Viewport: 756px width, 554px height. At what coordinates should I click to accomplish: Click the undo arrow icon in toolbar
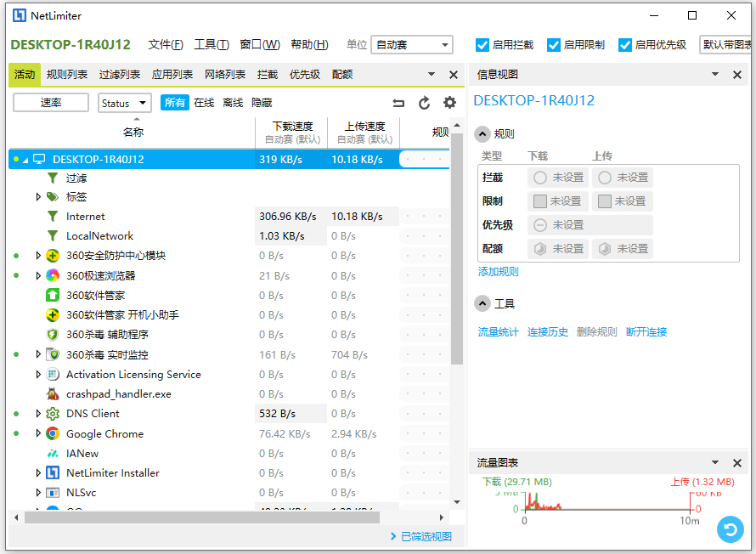[x=398, y=102]
